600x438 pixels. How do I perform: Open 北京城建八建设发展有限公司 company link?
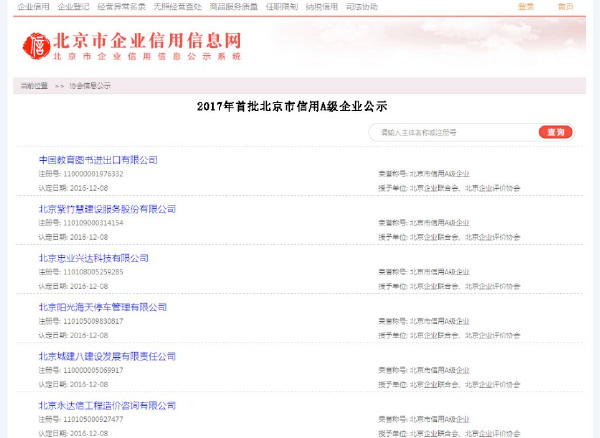(x=107, y=357)
